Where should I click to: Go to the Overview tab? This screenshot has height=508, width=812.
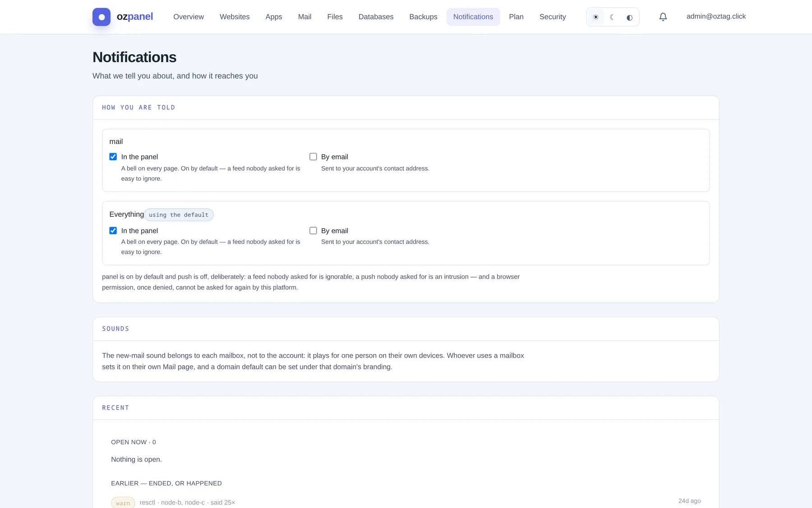pos(189,17)
